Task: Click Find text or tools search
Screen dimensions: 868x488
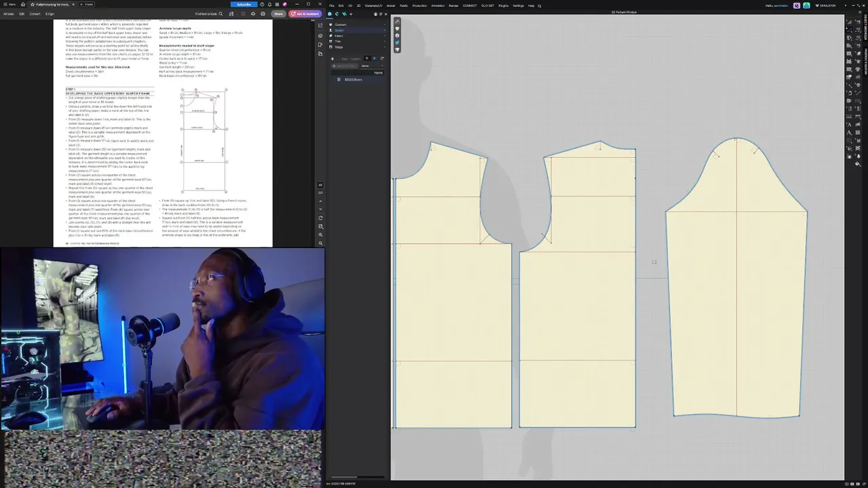Action: tap(209, 14)
